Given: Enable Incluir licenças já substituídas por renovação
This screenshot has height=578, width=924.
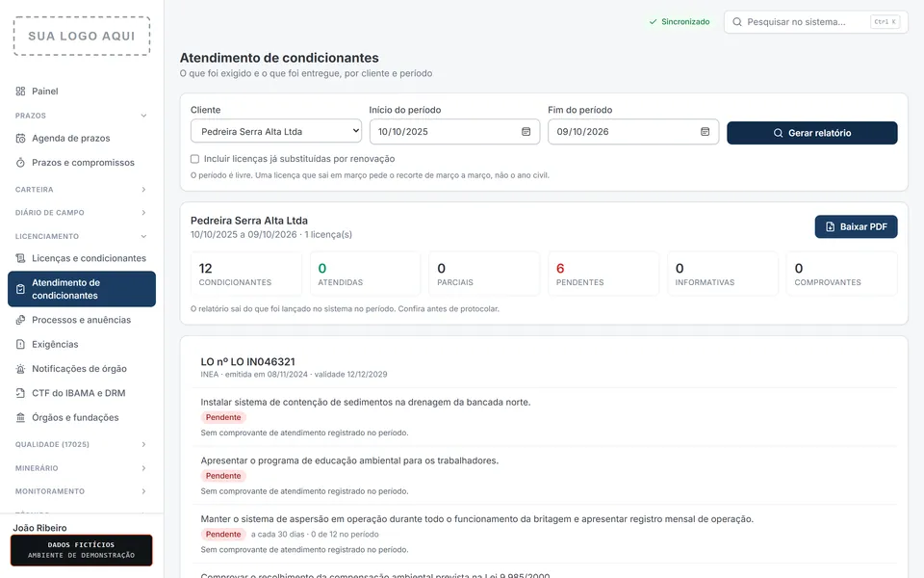Looking at the screenshot, I should pos(194,159).
